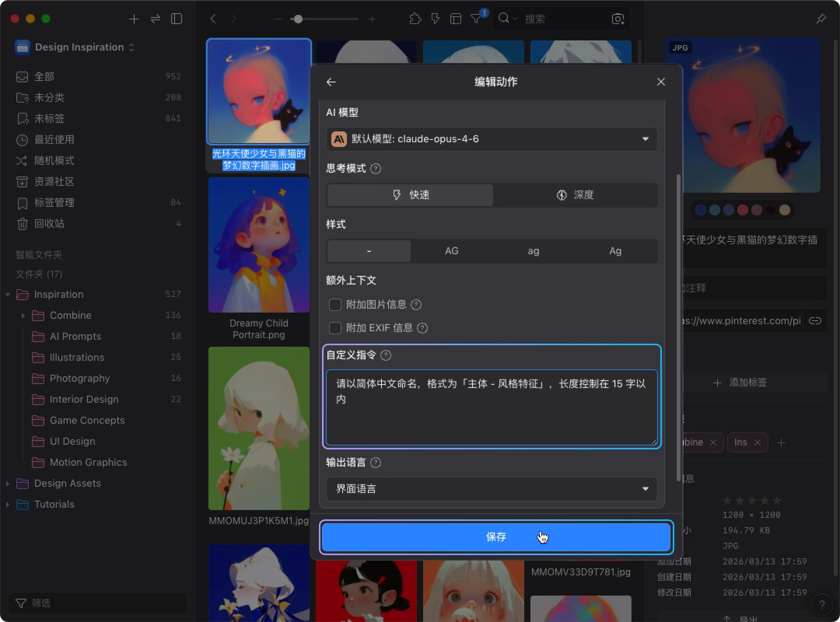The image size is (840, 622).
Task: Click the image search camera icon
Action: point(618,19)
